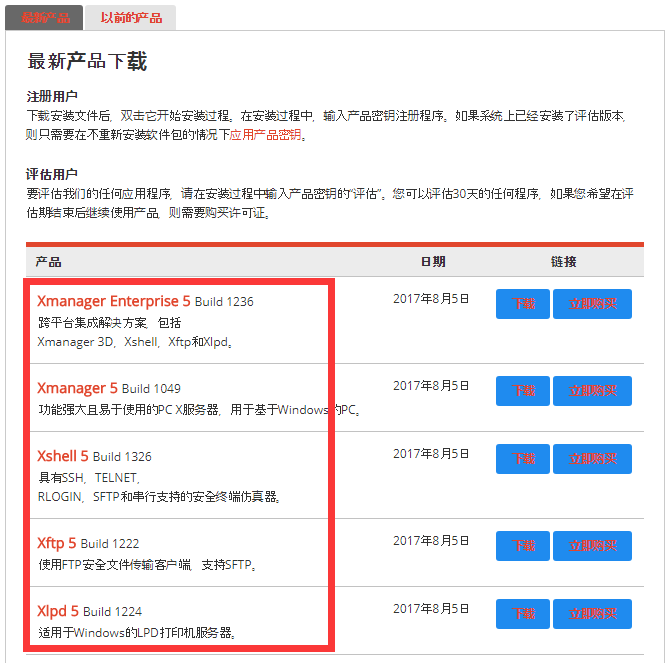Screen dimensions: 667x663
Task: Open Xmanager Enterprise 5 product link
Action: (114, 301)
